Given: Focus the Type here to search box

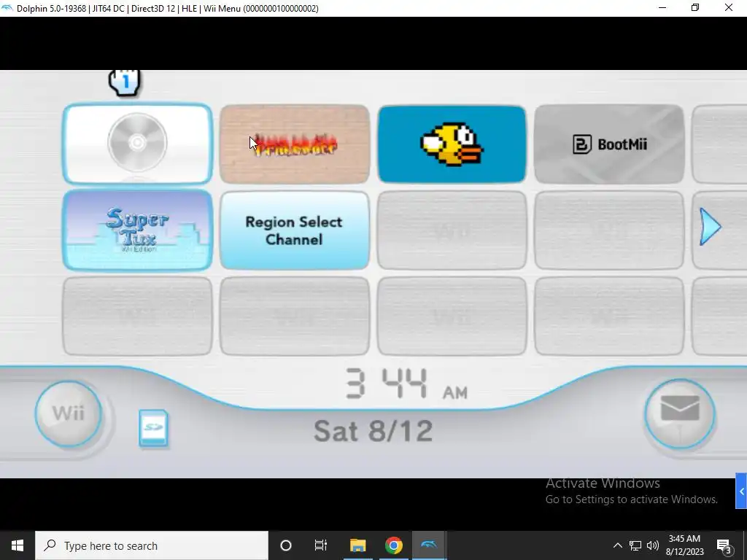Looking at the screenshot, I should [x=152, y=545].
